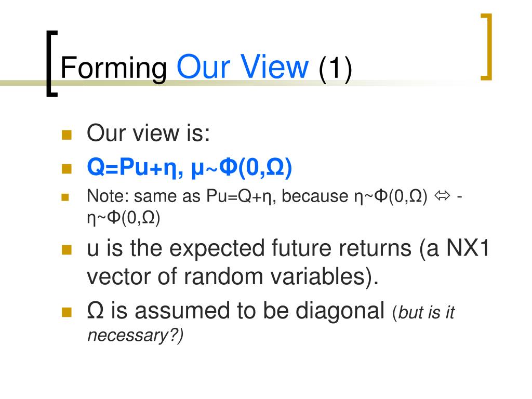This screenshot has width=532, height=399.
Task: Click the black left bracket graphic
Action: [51, 64]
